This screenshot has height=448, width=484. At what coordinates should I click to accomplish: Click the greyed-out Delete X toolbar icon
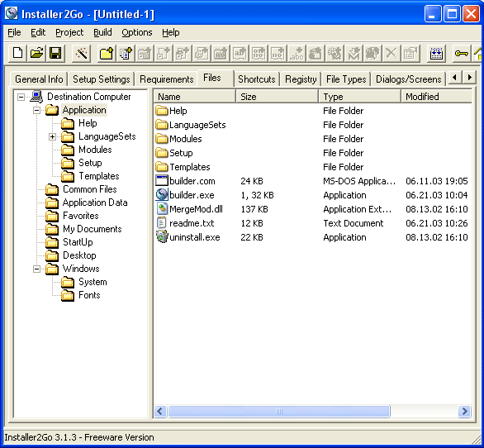391,54
